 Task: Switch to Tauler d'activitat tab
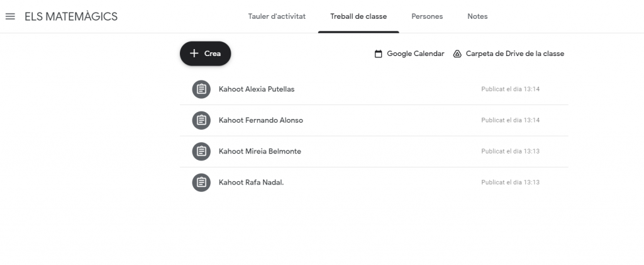click(x=277, y=16)
